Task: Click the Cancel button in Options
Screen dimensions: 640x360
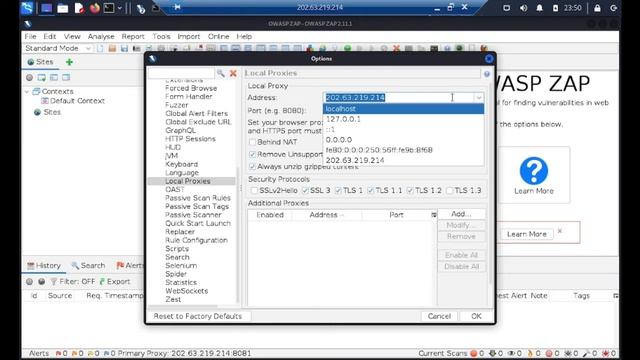Action: (439, 316)
